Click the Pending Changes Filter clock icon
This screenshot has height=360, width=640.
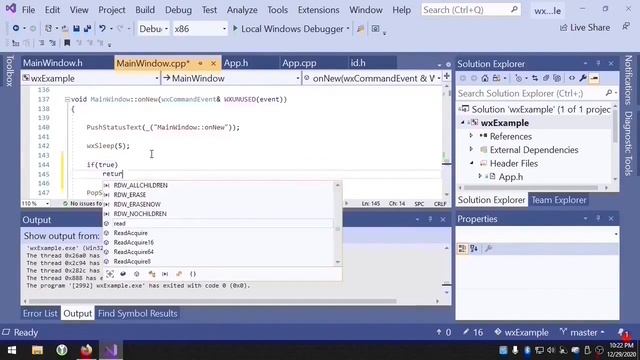[x=519, y=78]
